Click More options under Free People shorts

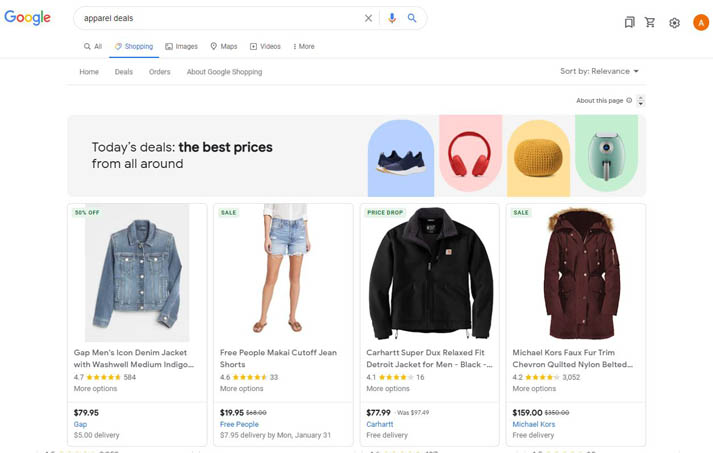point(241,388)
